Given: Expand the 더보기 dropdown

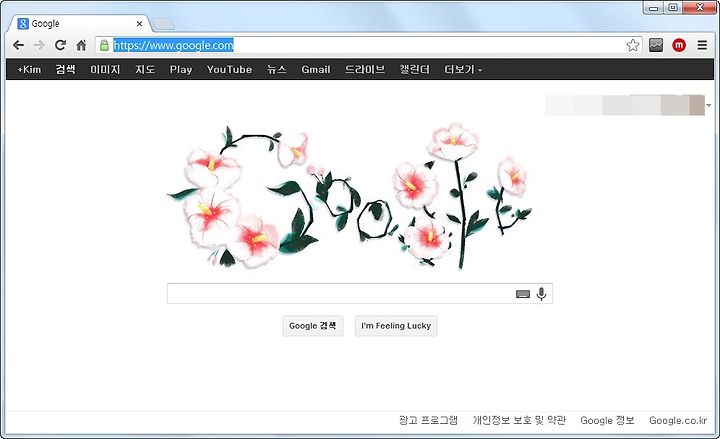Looking at the screenshot, I should tap(463, 69).
